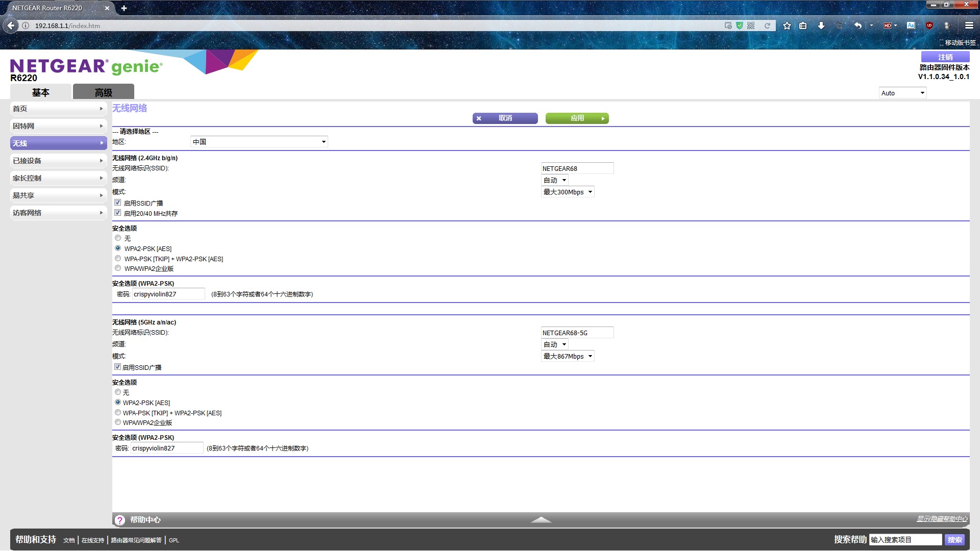Open the bookmarks list icon
This screenshot has height=551, width=980.
[803, 26]
